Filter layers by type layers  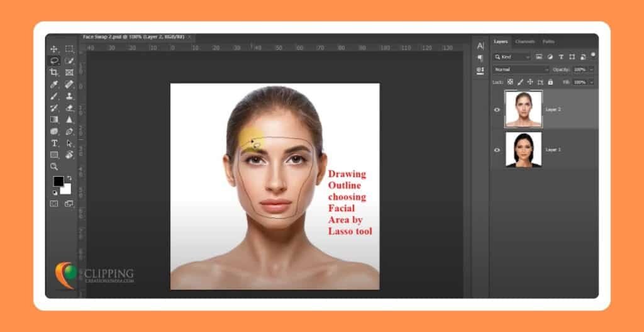click(561, 57)
